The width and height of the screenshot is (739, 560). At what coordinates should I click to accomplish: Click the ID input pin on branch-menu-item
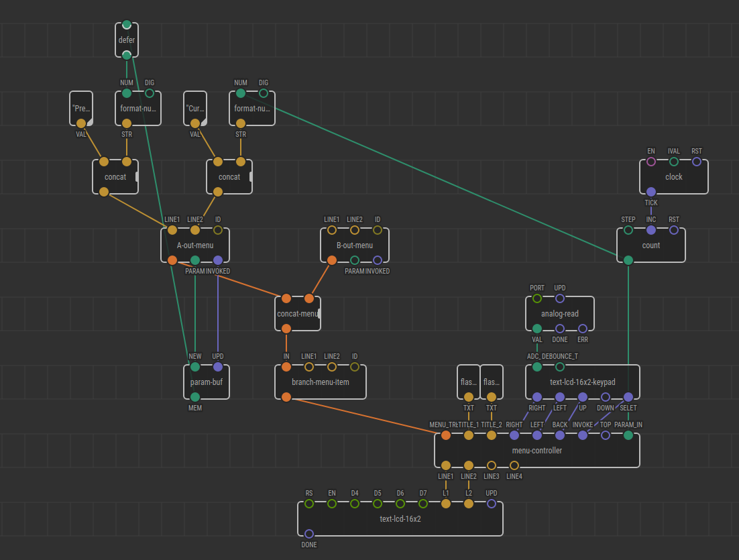[355, 367]
